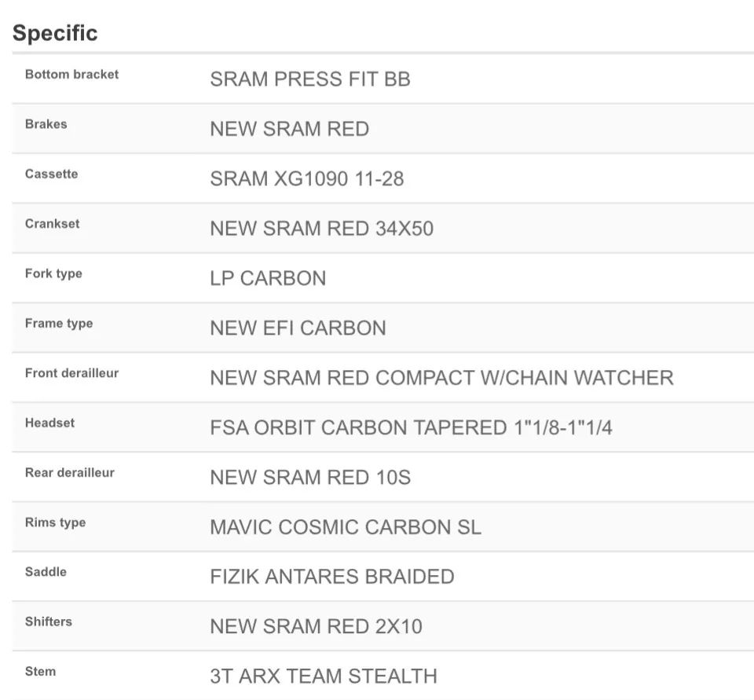754x700 pixels.
Task: Select the Fork type label
Action: pos(53,273)
